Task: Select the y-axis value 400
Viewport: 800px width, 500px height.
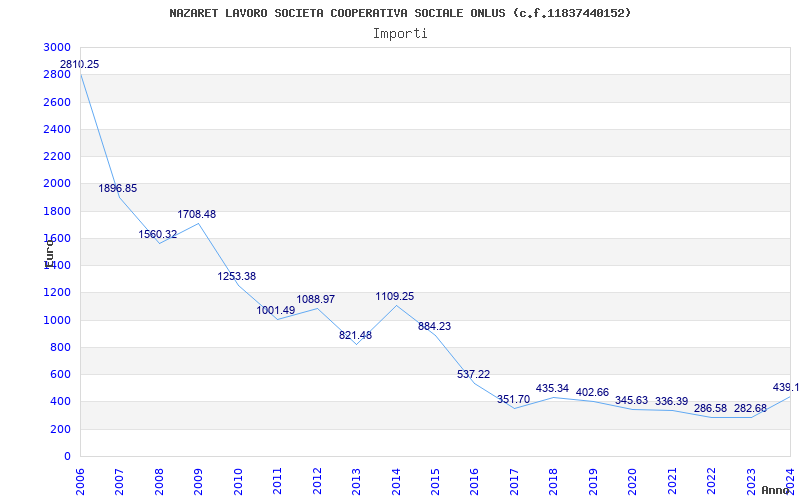Action: tap(60, 402)
